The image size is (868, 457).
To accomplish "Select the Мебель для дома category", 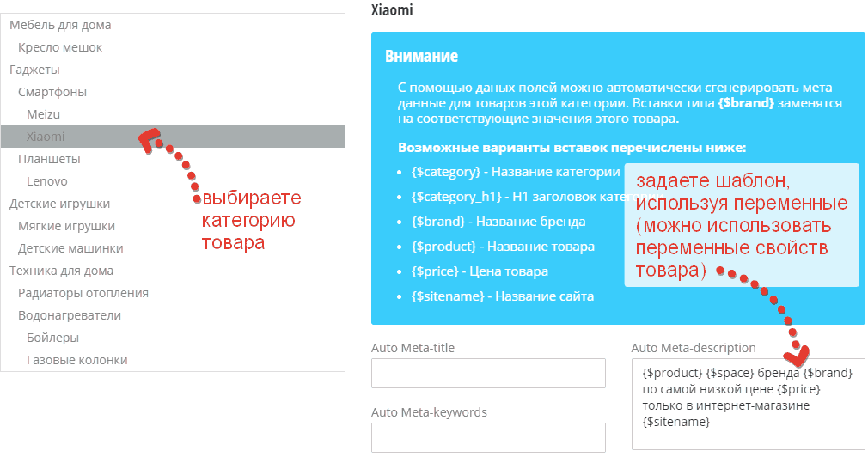I will (x=60, y=25).
